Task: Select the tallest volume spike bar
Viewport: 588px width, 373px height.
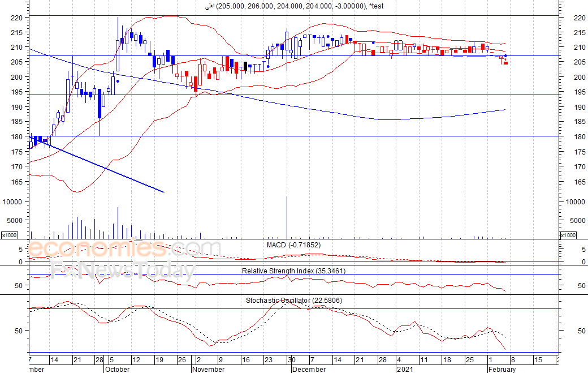Action: (x=287, y=217)
